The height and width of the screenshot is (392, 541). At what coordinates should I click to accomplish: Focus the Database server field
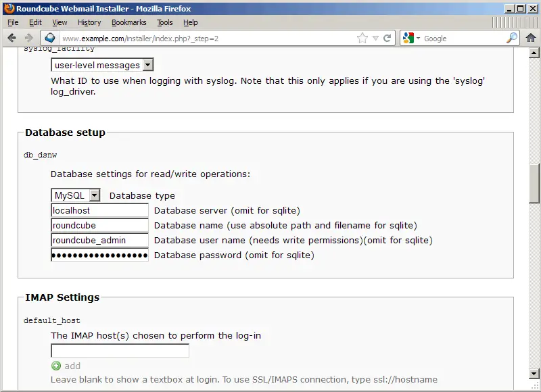[x=99, y=210]
